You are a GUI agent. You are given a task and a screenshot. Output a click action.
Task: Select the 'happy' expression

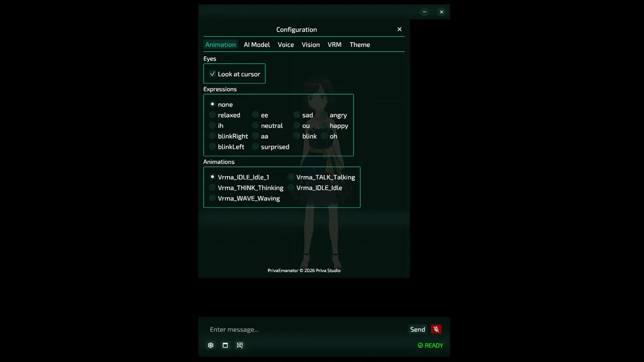[x=325, y=125]
